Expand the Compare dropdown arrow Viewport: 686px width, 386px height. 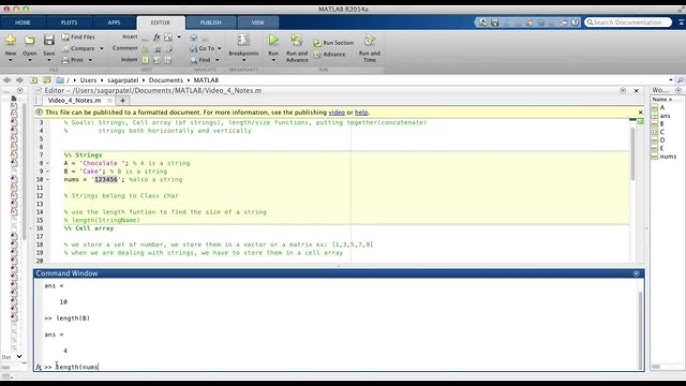tap(102, 49)
